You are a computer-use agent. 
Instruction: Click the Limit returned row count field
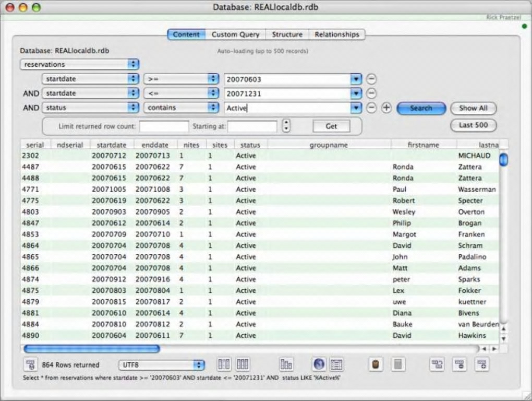point(164,126)
